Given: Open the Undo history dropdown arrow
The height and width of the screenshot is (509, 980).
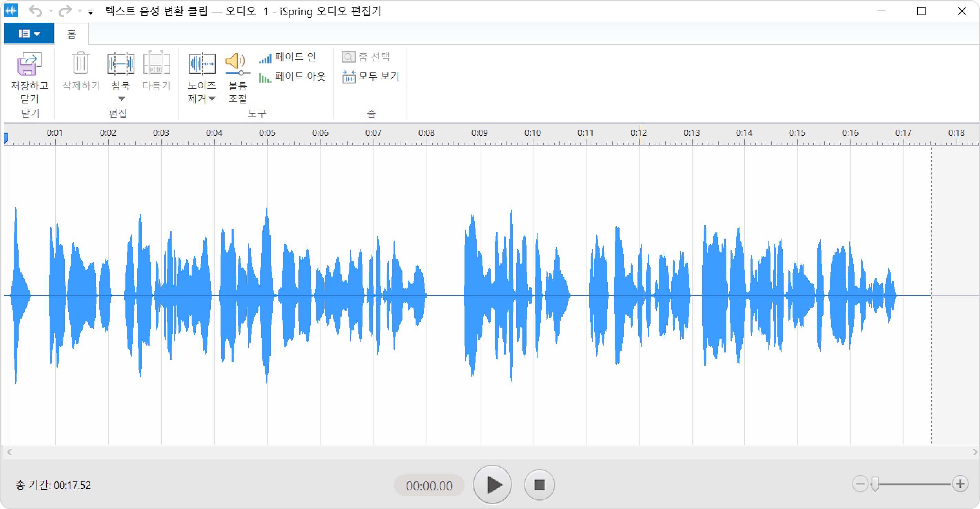Looking at the screenshot, I should coord(51,11).
